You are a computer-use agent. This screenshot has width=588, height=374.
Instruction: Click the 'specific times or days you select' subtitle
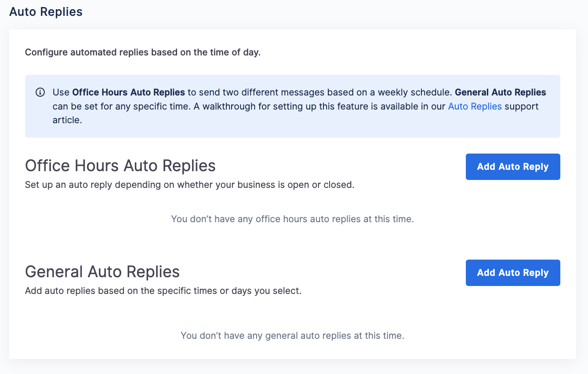click(x=163, y=291)
